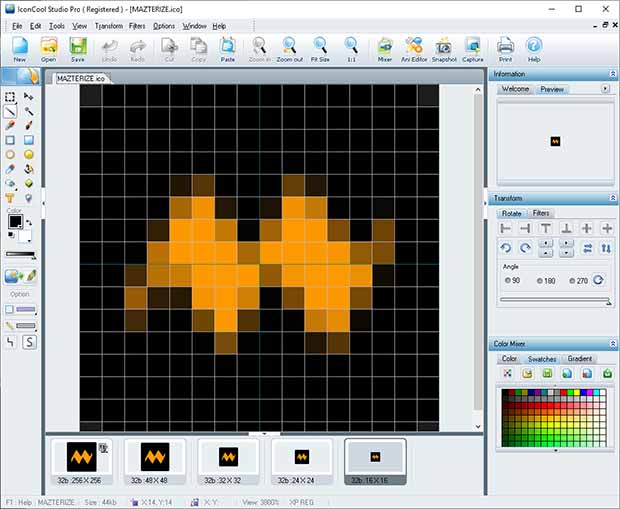620x509 pixels.
Task: Flip horizontally using the Transform panel icon
Action: (588, 248)
